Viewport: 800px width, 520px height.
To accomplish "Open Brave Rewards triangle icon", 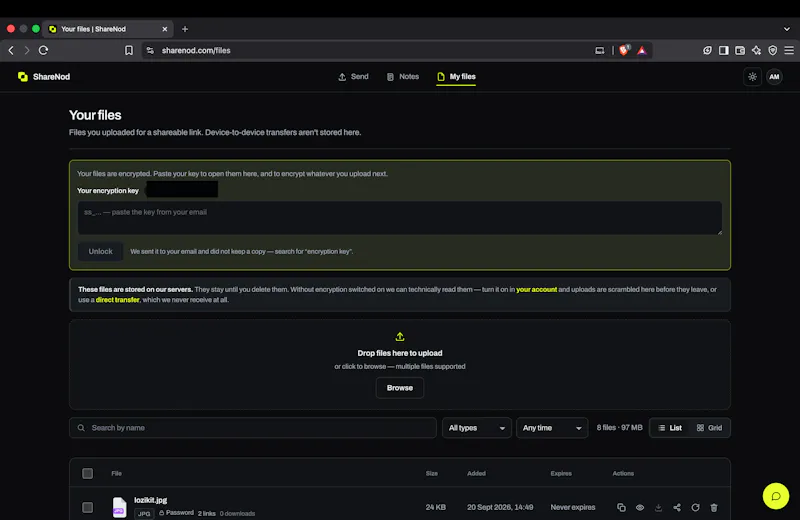I will (x=642, y=50).
